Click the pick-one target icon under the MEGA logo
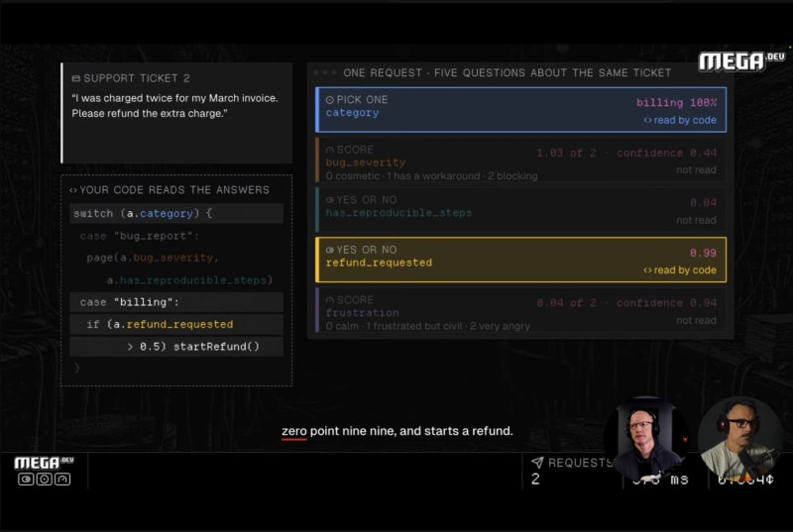 (x=44, y=479)
